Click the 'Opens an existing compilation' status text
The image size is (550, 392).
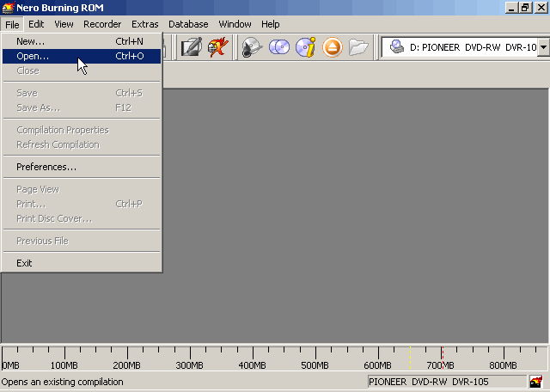click(63, 382)
